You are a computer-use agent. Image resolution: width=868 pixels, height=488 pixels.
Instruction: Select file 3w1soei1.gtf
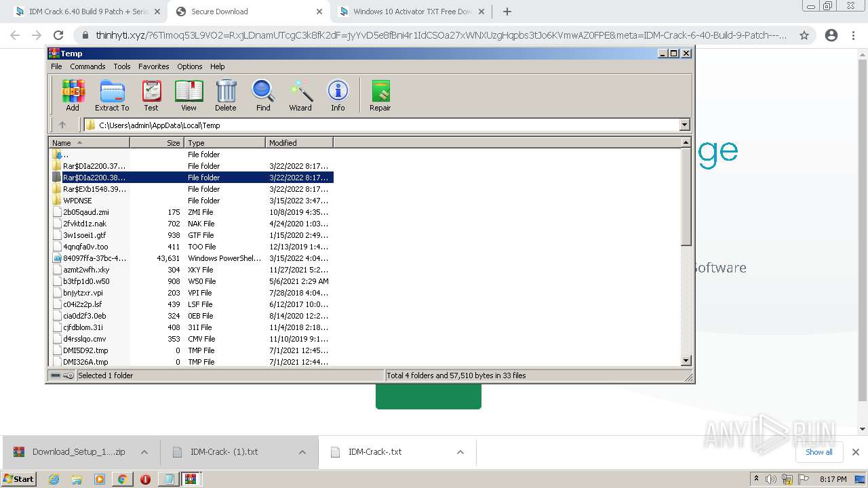(x=191, y=235)
